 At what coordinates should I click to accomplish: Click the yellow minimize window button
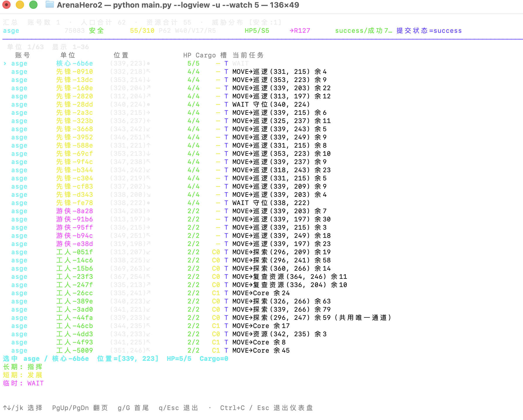pyautogui.click(x=20, y=5)
